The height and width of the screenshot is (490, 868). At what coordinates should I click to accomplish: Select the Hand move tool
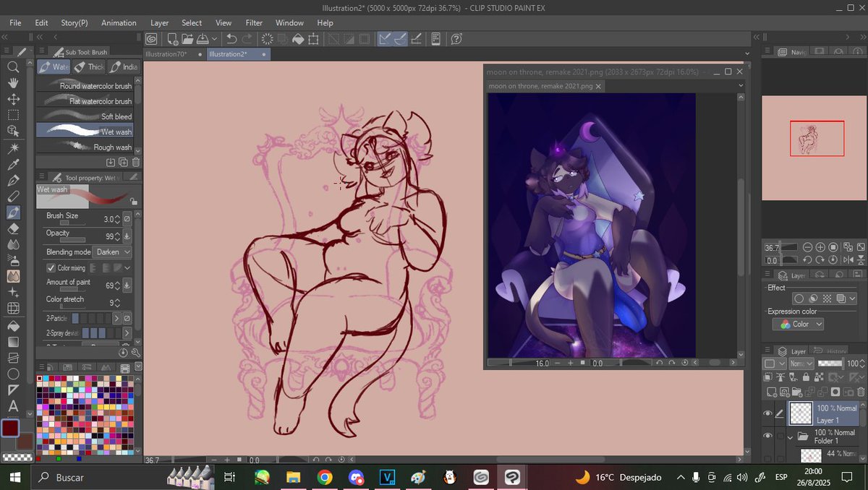click(x=13, y=83)
